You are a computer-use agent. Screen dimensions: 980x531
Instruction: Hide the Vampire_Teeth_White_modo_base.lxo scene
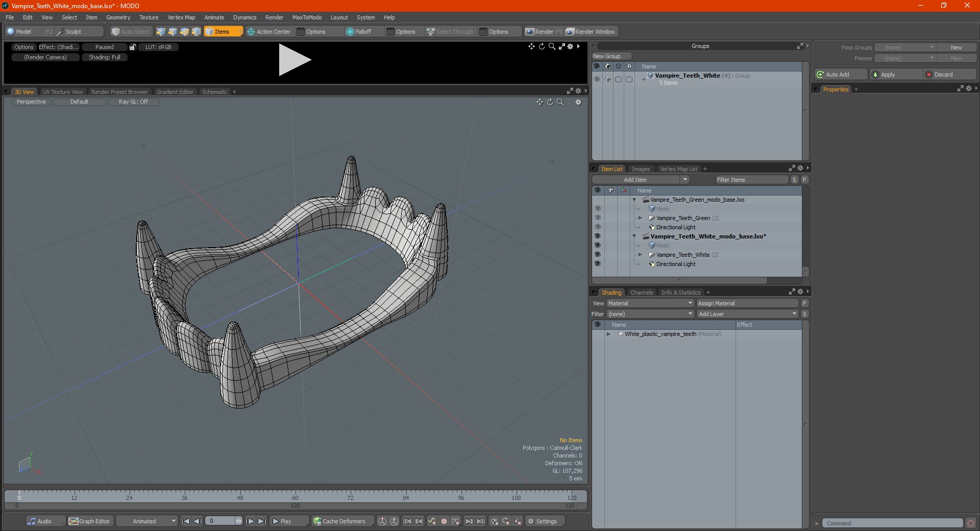(598, 236)
